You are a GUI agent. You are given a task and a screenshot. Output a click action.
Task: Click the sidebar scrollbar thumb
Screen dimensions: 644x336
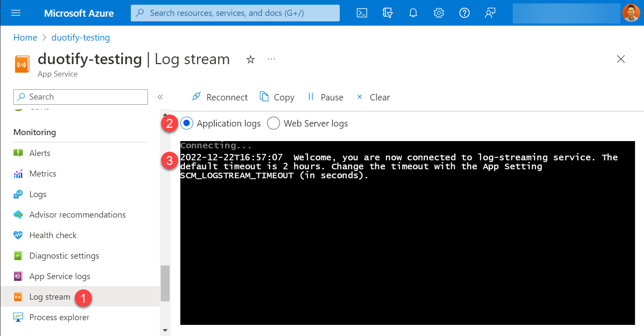point(165,283)
